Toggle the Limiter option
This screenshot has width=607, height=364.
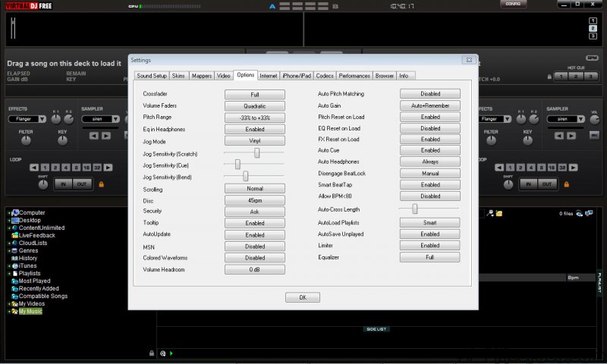[430, 245]
